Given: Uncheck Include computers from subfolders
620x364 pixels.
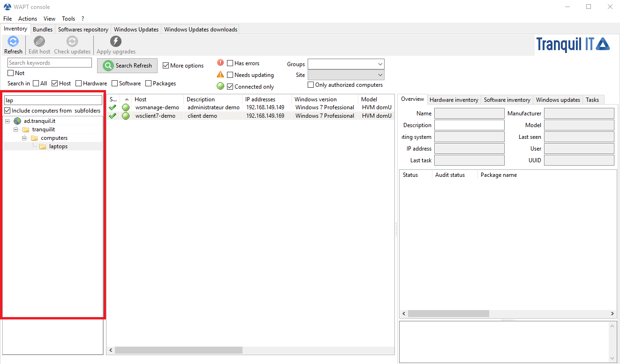Looking at the screenshot, I should pyautogui.click(x=7, y=111).
